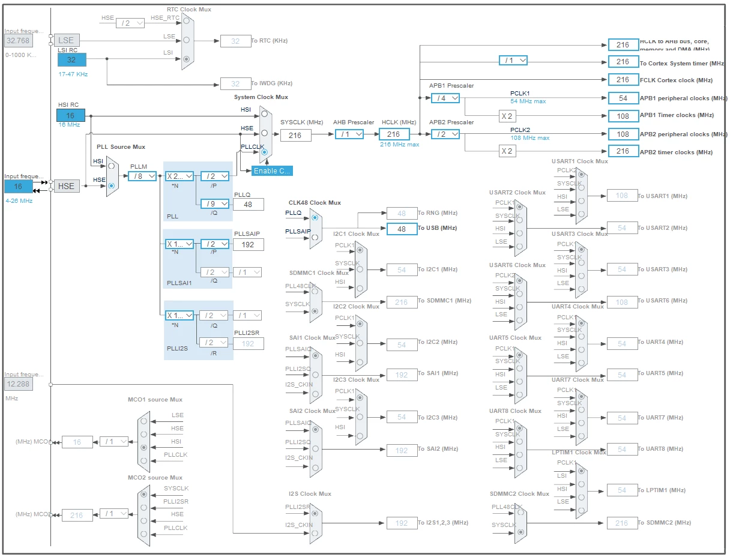Open PLLI2S /R divider dropdown
The height and width of the screenshot is (560, 736).
click(x=214, y=343)
